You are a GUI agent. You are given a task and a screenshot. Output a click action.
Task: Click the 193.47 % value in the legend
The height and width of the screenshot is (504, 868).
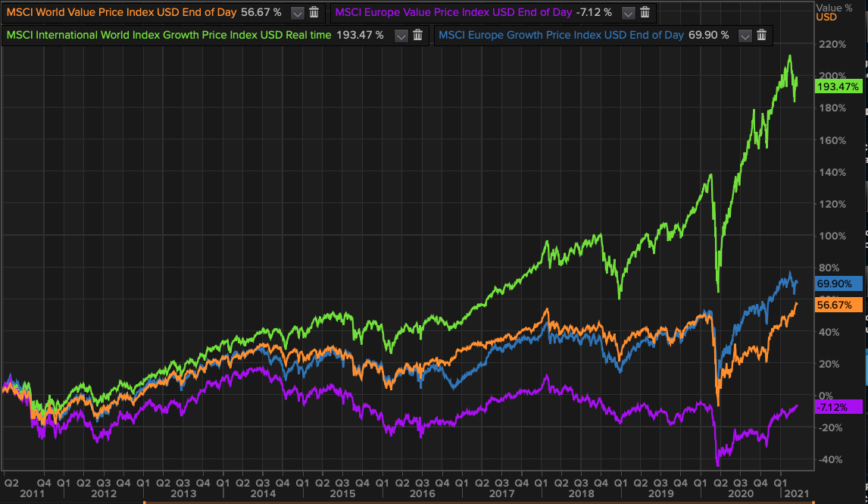[x=360, y=35]
